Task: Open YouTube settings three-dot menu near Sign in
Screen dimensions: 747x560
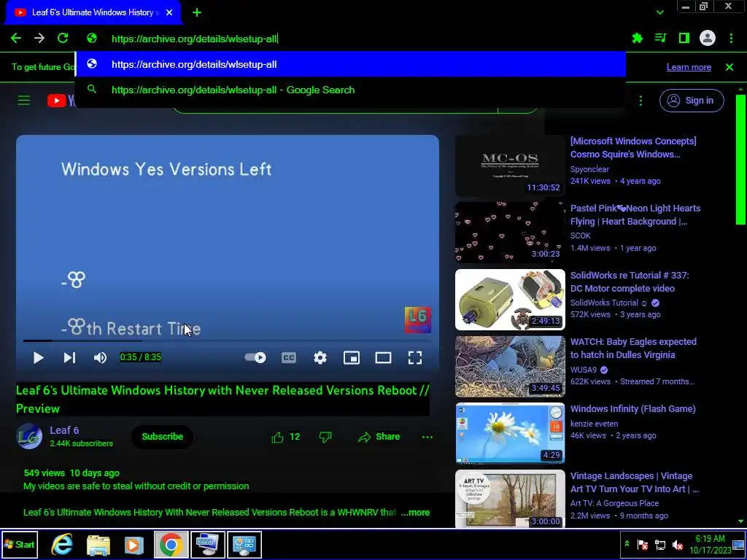Action: [640, 101]
